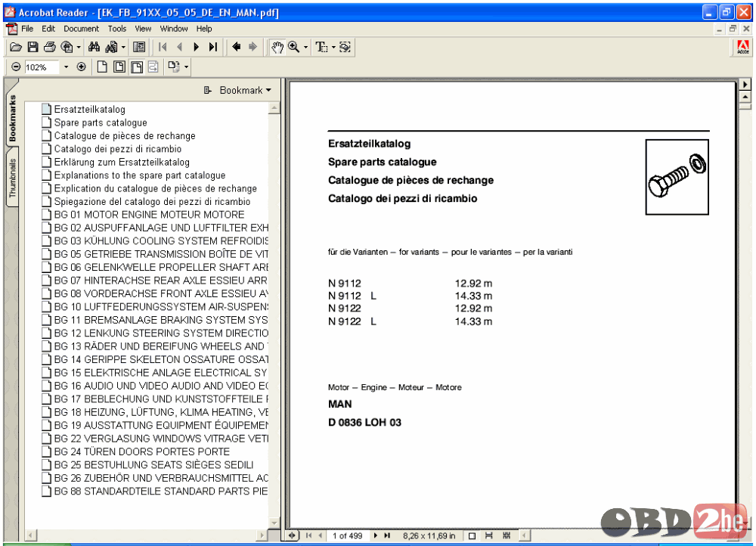The width and height of the screenshot is (756, 546).
Task: Click the Adobe logo in the top right
Action: point(743,48)
